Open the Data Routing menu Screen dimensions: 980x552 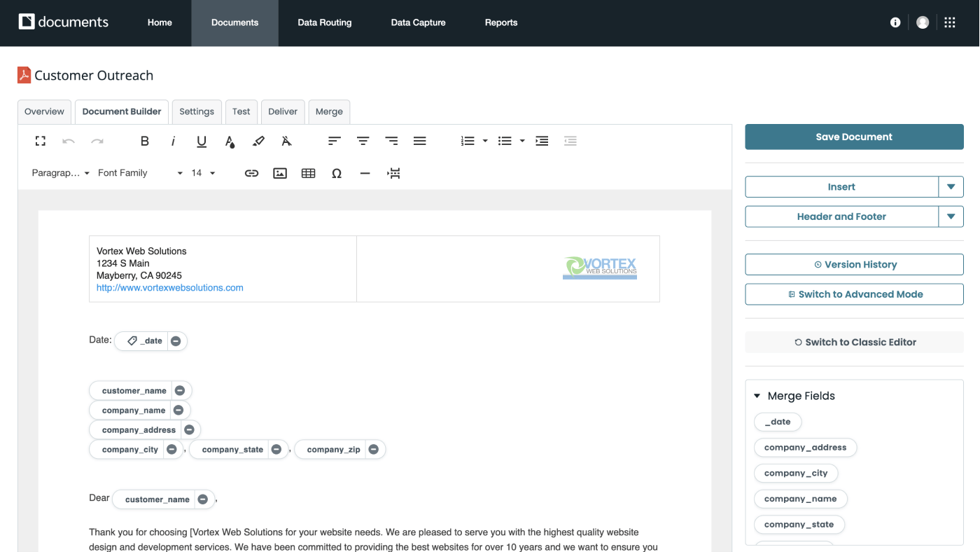(325, 22)
